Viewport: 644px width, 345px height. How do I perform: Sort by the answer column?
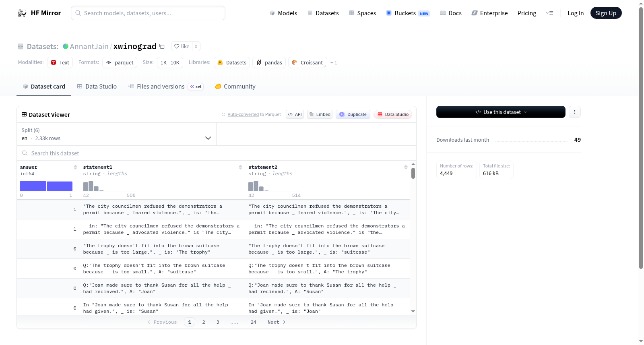tap(75, 167)
